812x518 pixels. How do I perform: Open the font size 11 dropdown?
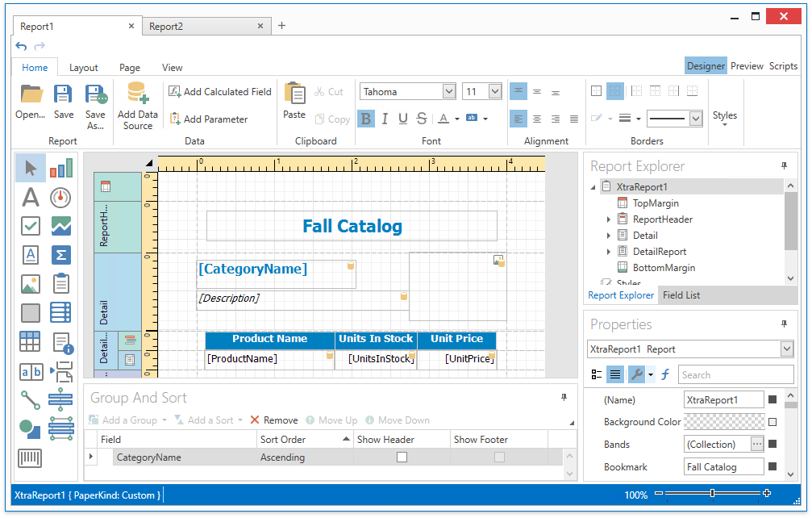tap(495, 92)
